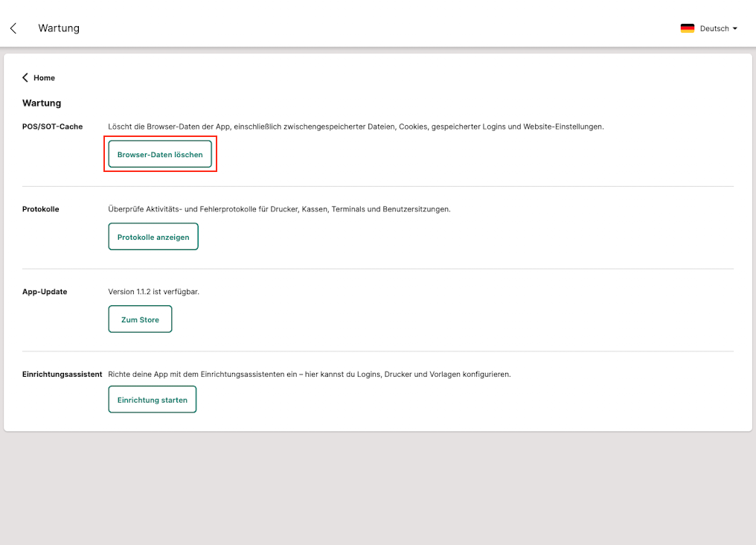Open logs with Protokolle anzeigen
The height and width of the screenshot is (545, 756).
[153, 237]
